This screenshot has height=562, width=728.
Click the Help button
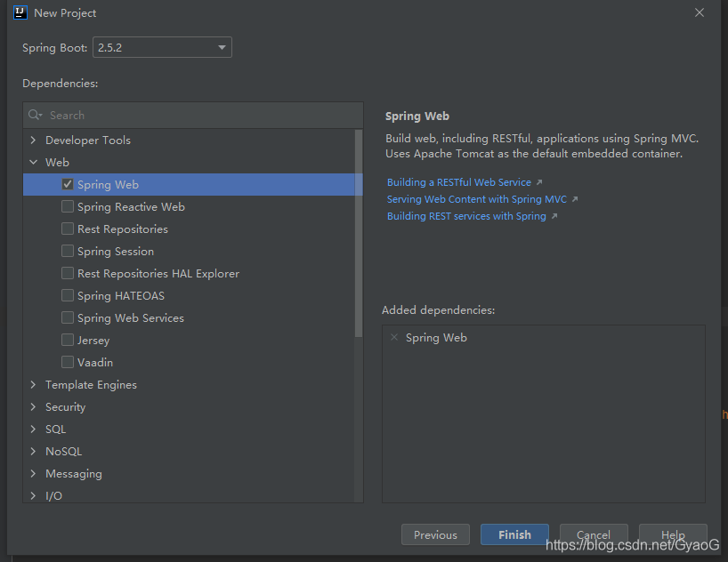pos(673,534)
